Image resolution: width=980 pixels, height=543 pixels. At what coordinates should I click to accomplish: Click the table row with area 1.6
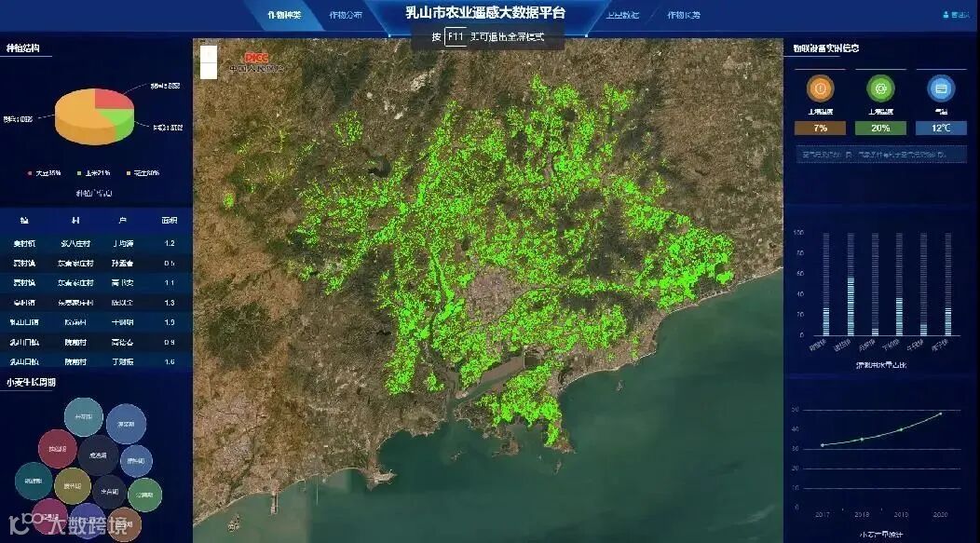(96, 361)
